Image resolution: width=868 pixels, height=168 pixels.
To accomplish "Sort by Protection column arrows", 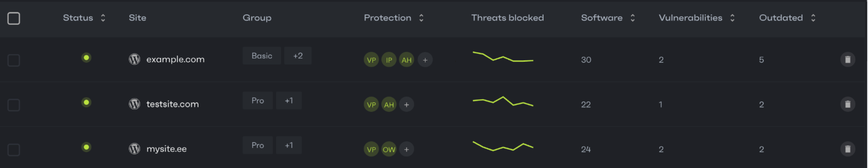I will click(421, 18).
